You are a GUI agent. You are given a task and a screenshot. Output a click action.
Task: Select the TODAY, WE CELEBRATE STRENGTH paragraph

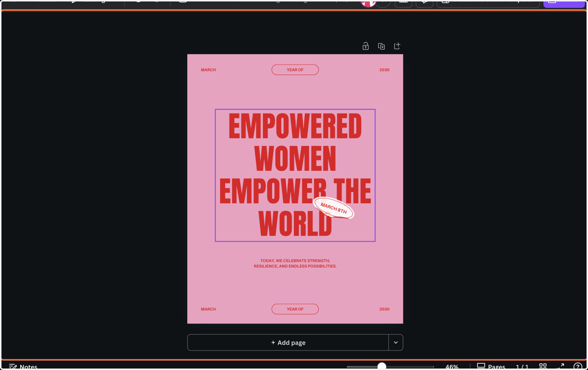click(x=295, y=263)
